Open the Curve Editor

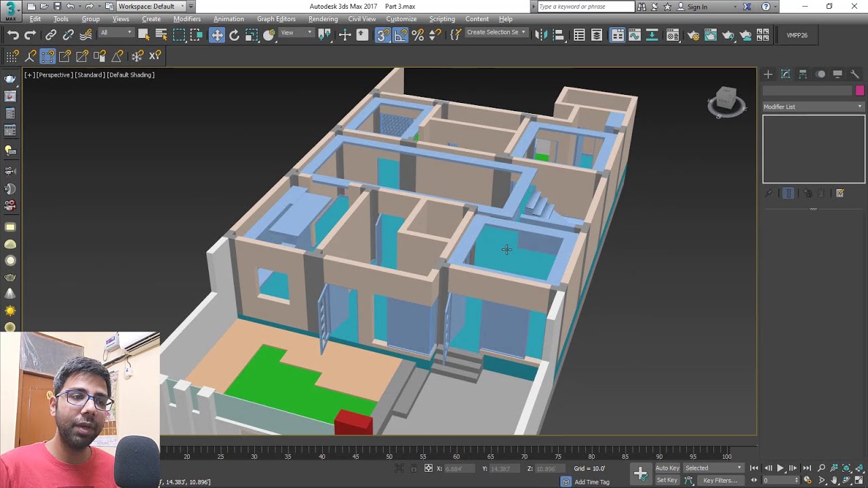(x=635, y=35)
